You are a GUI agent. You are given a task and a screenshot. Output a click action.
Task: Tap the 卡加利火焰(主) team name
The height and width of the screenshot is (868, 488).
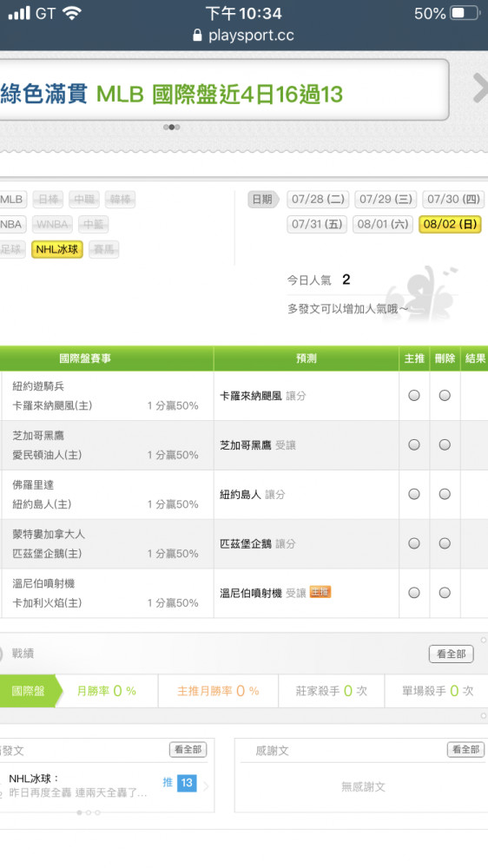click(47, 603)
